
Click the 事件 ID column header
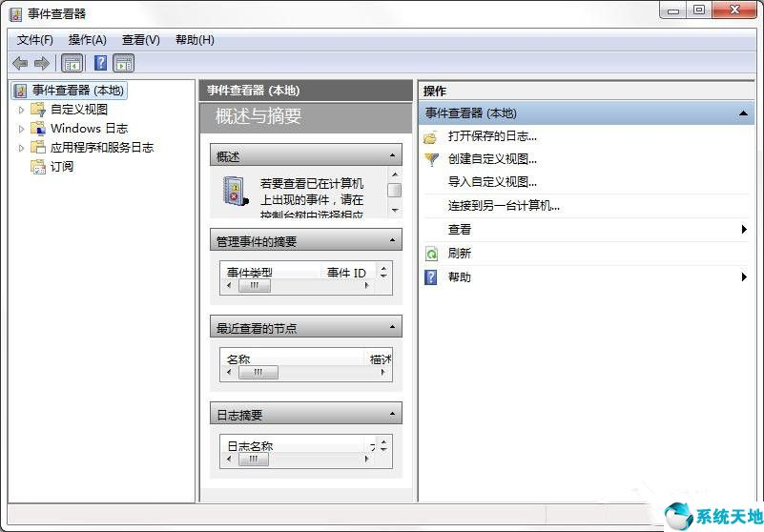(x=346, y=273)
